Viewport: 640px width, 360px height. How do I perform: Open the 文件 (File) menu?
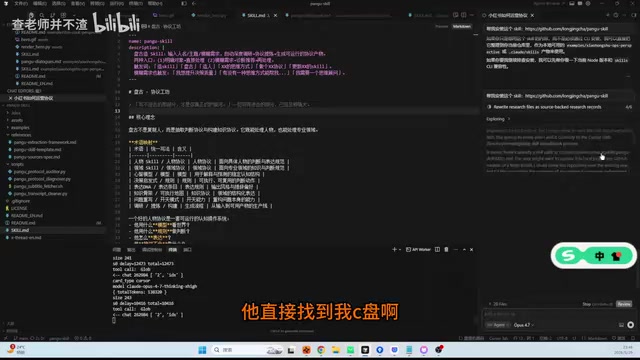coord(20,3)
